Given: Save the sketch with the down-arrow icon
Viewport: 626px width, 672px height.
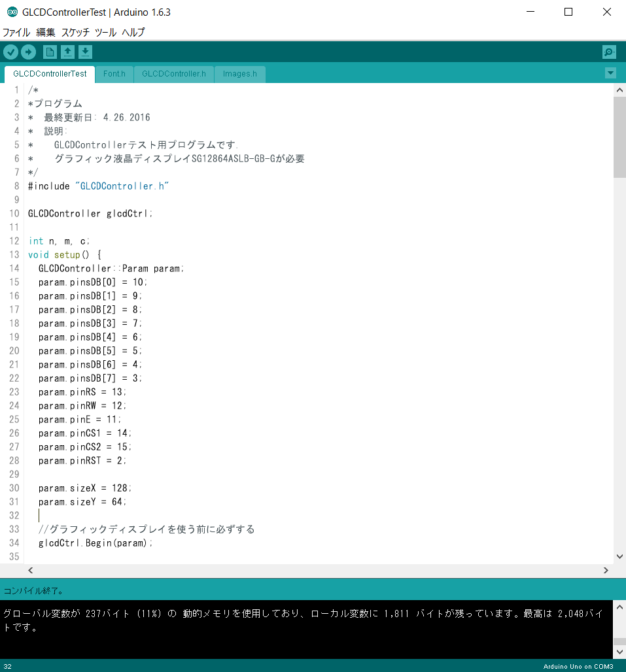Looking at the screenshot, I should 85,52.
